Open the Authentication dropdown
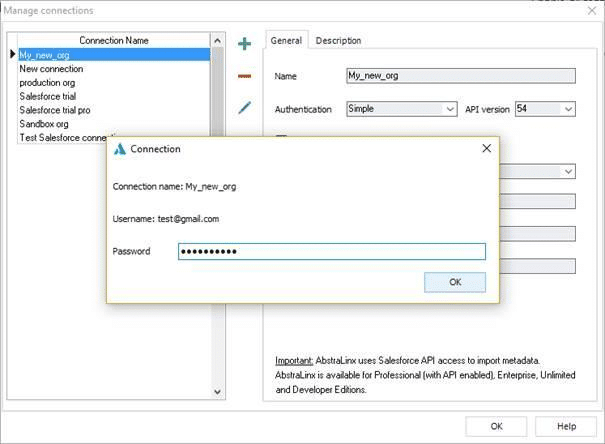Viewport: 605px width, 444px height. 401,108
